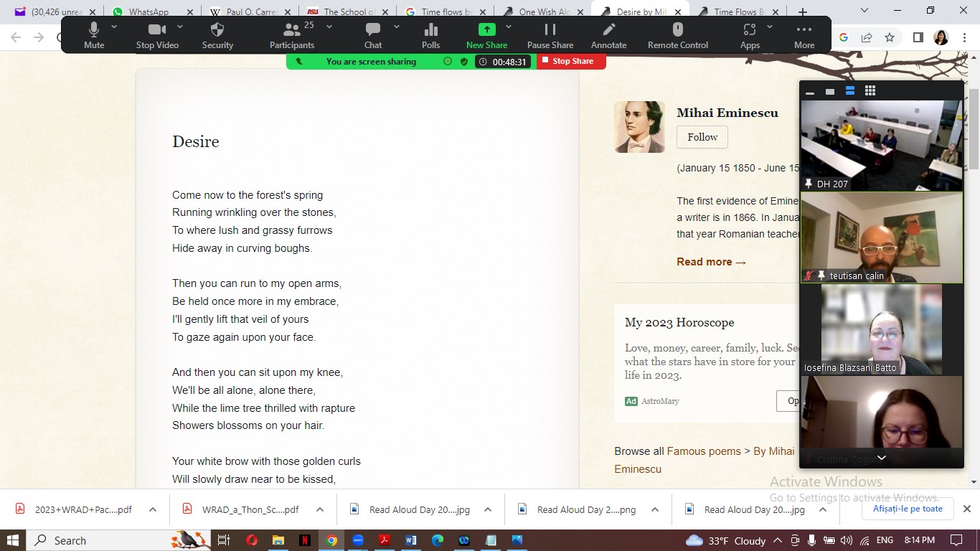Open download options for 2023+WRAD+Pac pdf
Viewport: 980px width, 551px height.
153,509
